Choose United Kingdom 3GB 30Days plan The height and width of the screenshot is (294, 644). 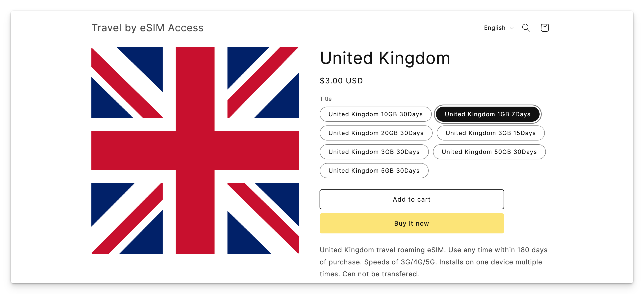(x=374, y=152)
